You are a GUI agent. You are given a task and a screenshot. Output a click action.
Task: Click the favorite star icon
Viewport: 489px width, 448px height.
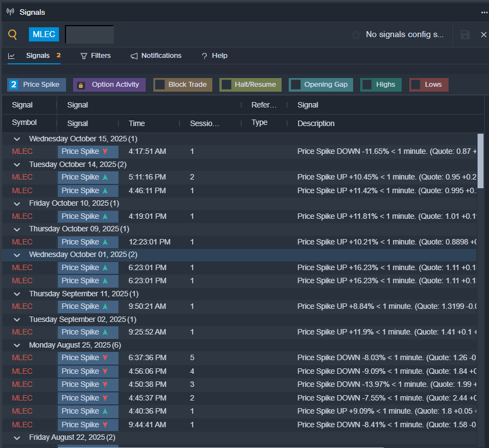(356, 35)
